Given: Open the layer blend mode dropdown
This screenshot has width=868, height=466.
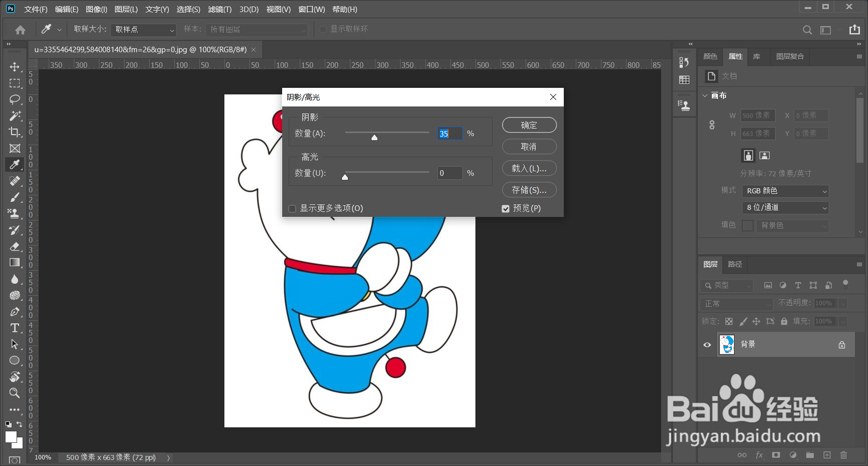Looking at the screenshot, I should pyautogui.click(x=736, y=304).
